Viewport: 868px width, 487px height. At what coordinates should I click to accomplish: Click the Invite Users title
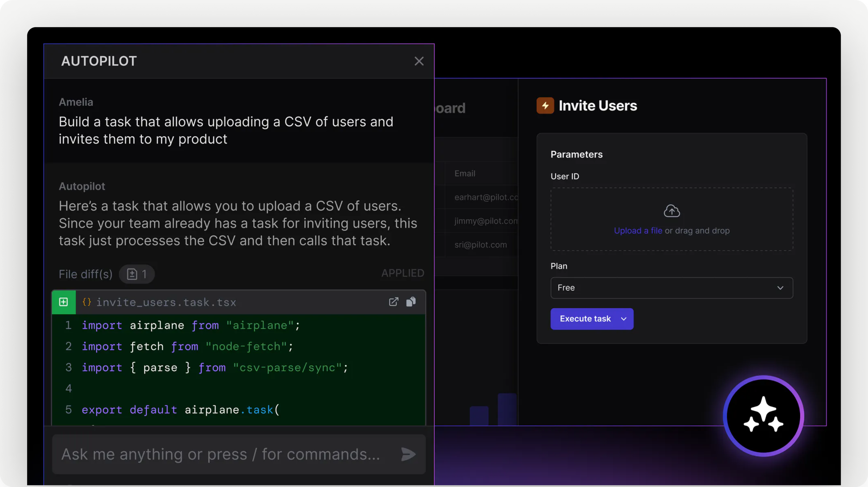(x=598, y=105)
